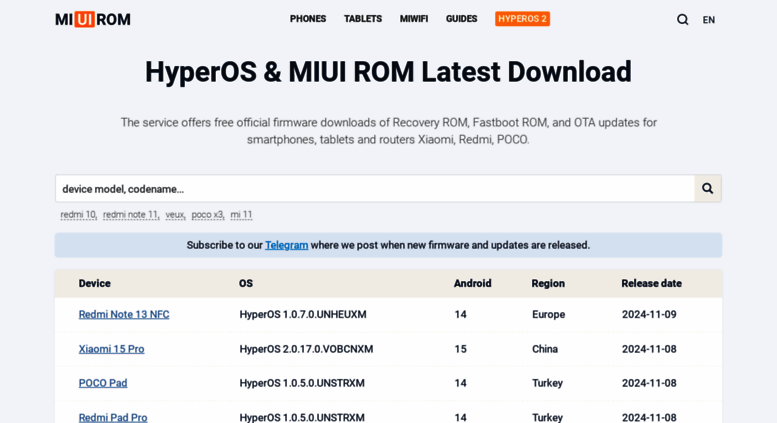This screenshot has height=423, width=777.
Task: Click Android version '15' cell
Action: pyautogui.click(x=460, y=349)
